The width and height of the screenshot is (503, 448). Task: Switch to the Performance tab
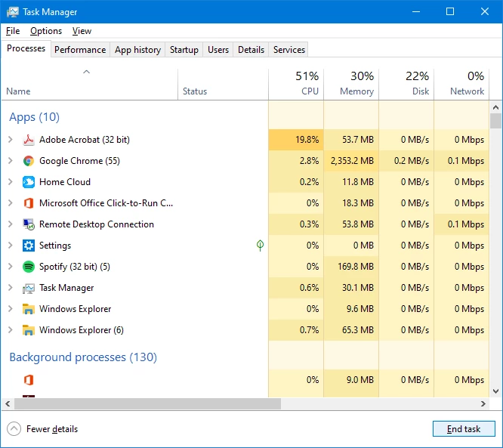click(x=80, y=50)
